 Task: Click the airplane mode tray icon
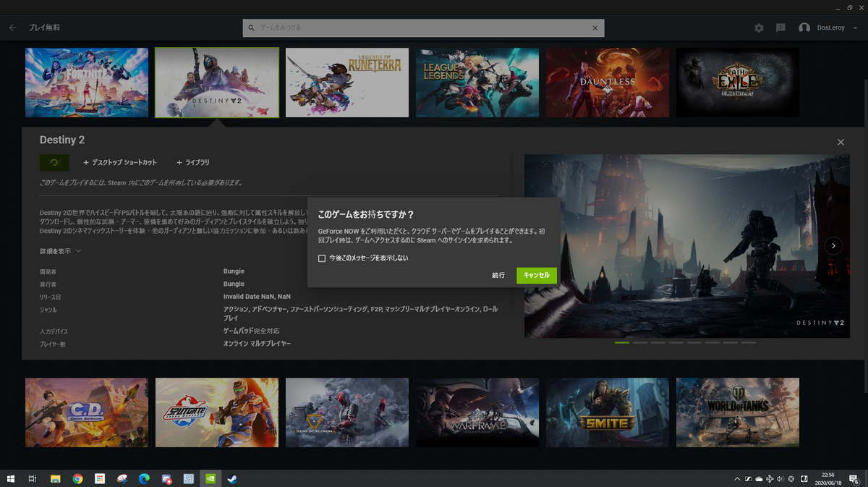pos(770,478)
